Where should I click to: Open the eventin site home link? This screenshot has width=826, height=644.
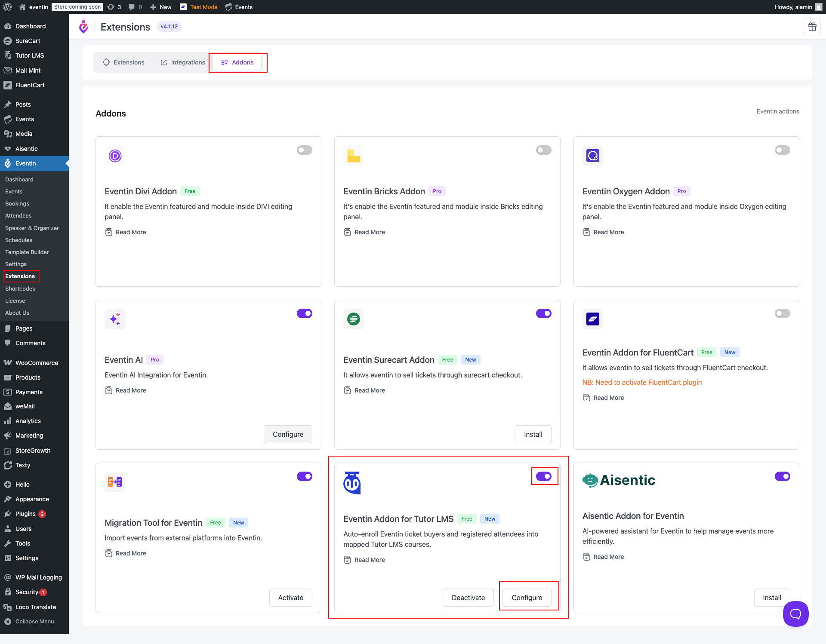pyautogui.click(x=34, y=7)
